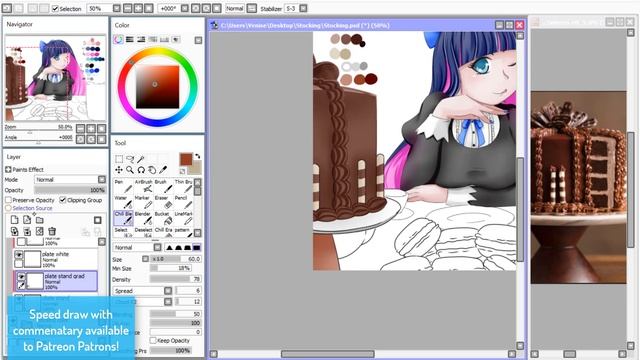Image resolution: width=640 pixels, height=360 pixels.
Task: Hide the plate white layer
Action: point(19,255)
